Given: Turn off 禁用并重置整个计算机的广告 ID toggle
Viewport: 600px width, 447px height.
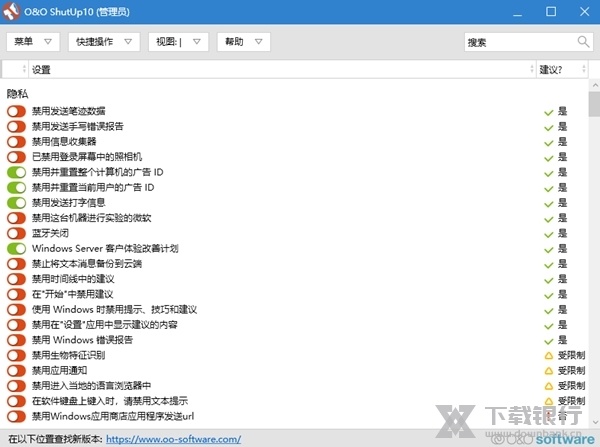Looking at the screenshot, I should pos(16,172).
